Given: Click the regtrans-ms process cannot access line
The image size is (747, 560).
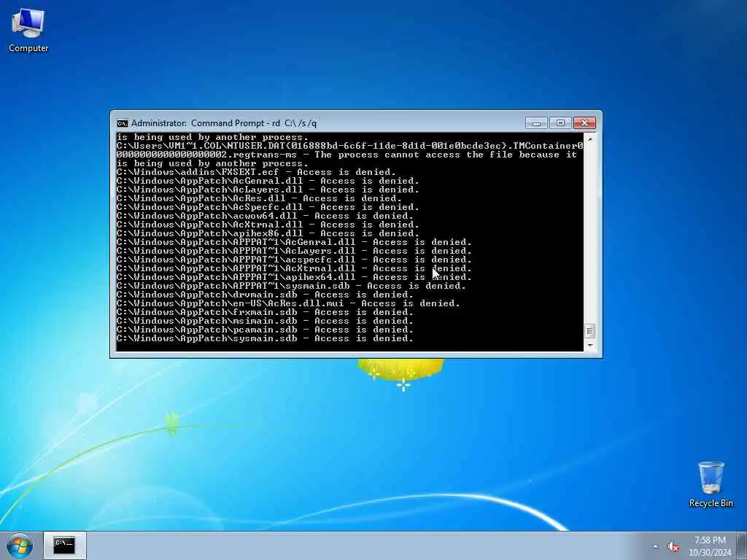Looking at the screenshot, I should (347, 155).
